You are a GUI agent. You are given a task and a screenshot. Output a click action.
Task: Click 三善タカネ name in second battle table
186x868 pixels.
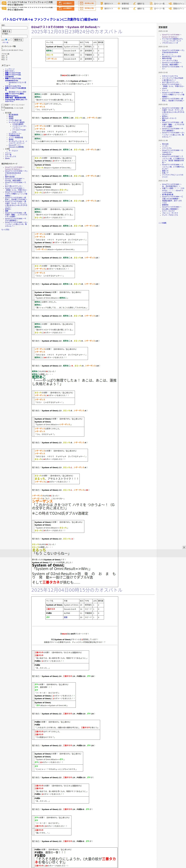pyautogui.click(x=51, y=609)
